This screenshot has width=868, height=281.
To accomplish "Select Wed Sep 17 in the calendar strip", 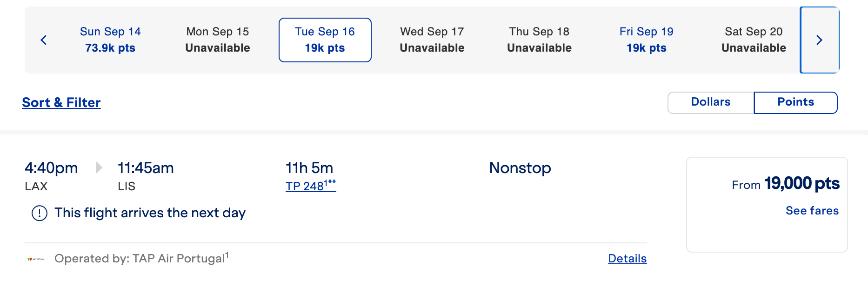I will 432,40.
